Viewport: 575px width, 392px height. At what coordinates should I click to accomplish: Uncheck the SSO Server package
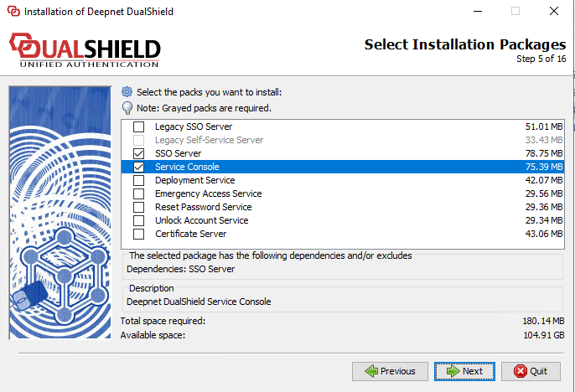tap(139, 153)
